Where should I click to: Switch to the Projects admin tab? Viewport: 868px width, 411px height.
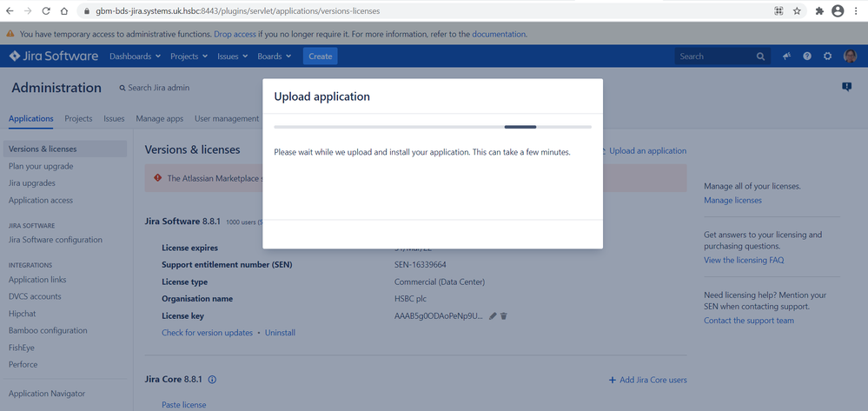pyautogui.click(x=78, y=118)
